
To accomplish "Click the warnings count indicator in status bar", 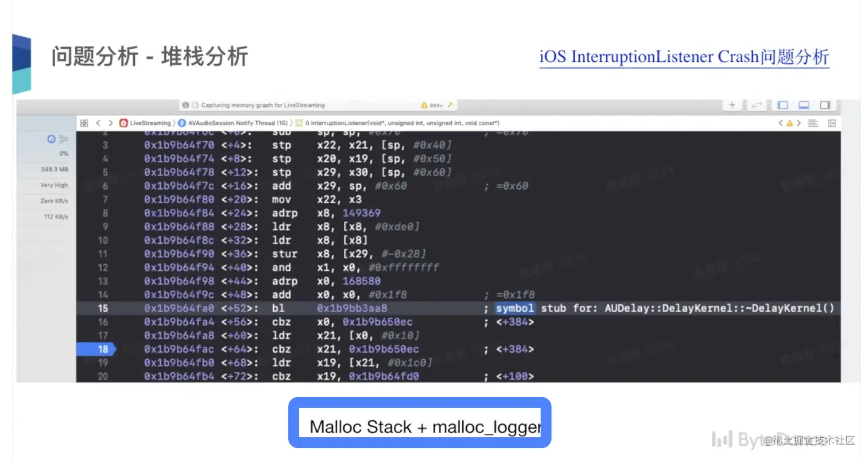I will coord(432,106).
